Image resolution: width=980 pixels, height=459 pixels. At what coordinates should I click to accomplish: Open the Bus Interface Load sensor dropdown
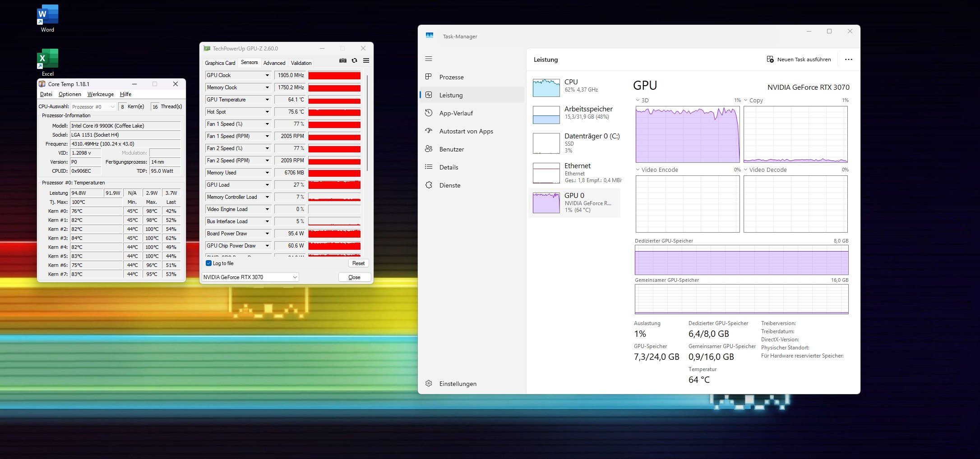click(x=267, y=221)
